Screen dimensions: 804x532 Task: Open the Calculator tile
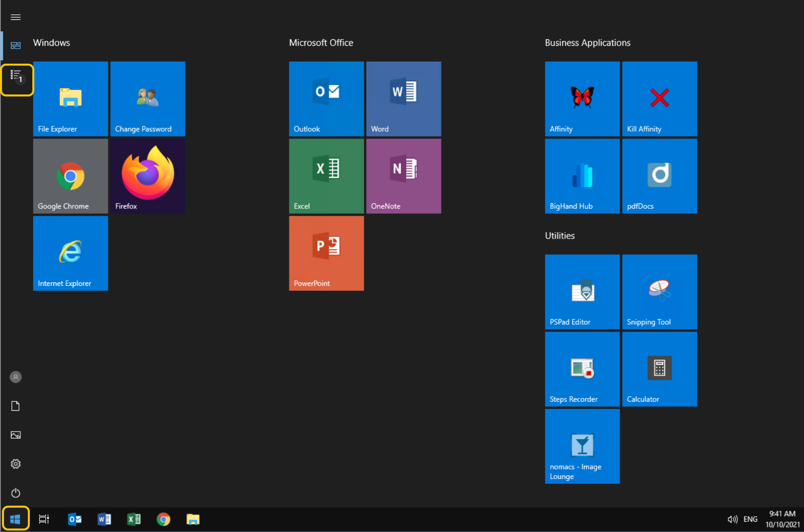(659, 369)
